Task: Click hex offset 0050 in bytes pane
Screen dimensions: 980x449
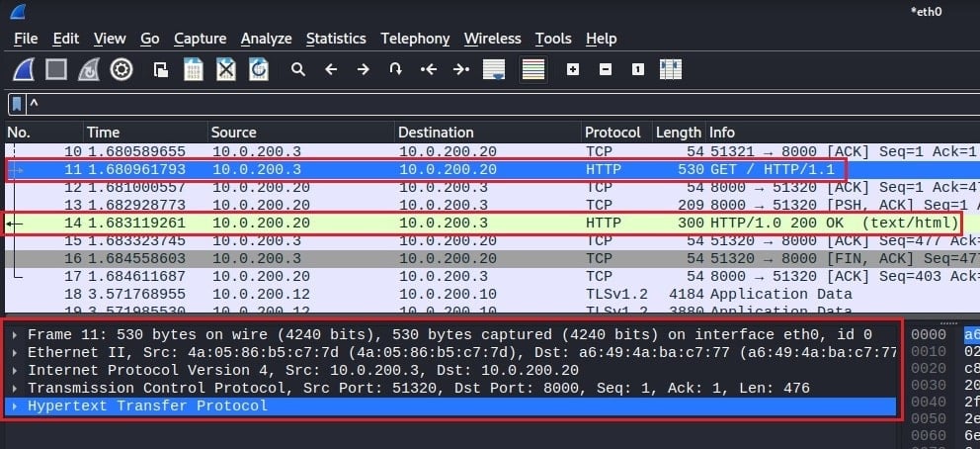Action: point(928,417)
